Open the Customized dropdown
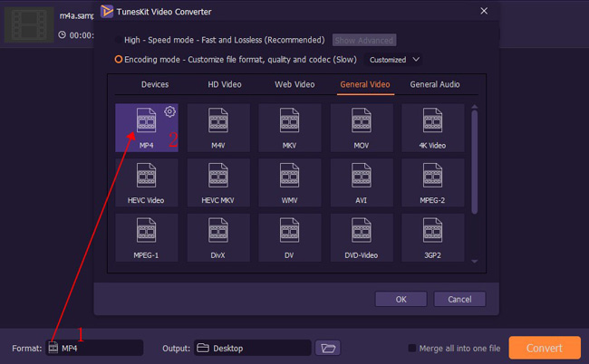Screen dimensions: 589x364 coord(393,60)
